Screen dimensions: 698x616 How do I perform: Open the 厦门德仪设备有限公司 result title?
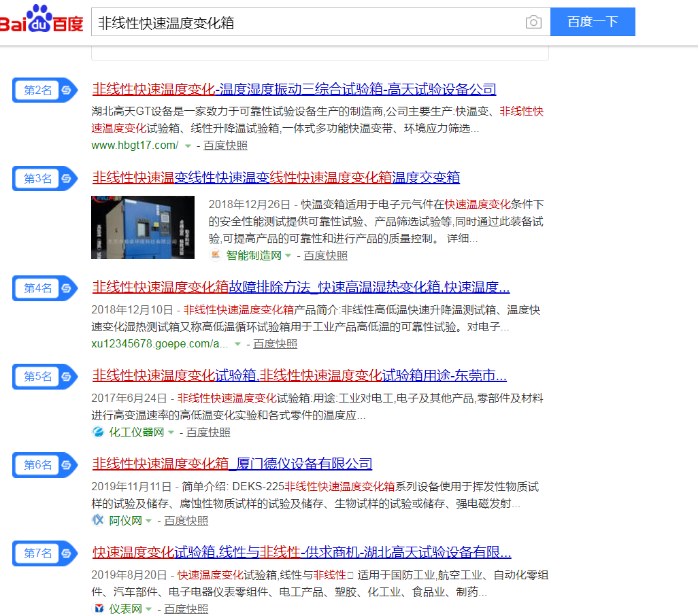click(232, 464)
